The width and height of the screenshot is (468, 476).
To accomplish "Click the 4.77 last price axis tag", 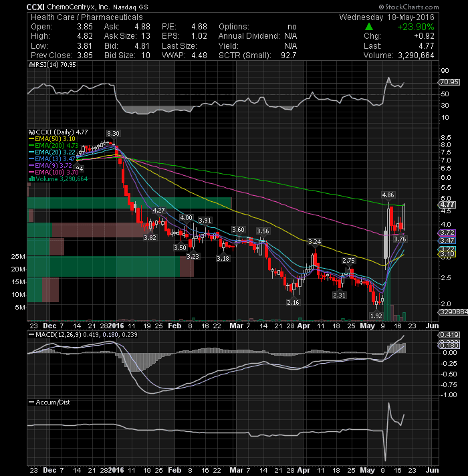I will [447, 205].
